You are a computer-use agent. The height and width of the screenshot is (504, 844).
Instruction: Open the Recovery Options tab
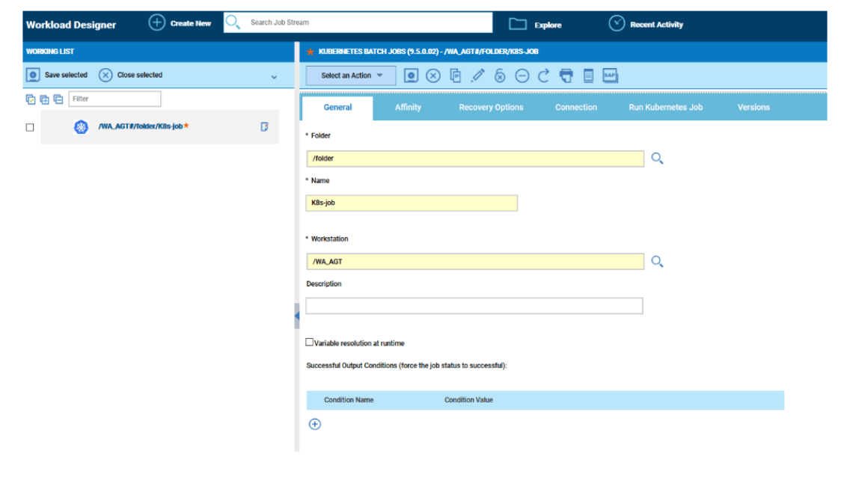coord(491,108)
